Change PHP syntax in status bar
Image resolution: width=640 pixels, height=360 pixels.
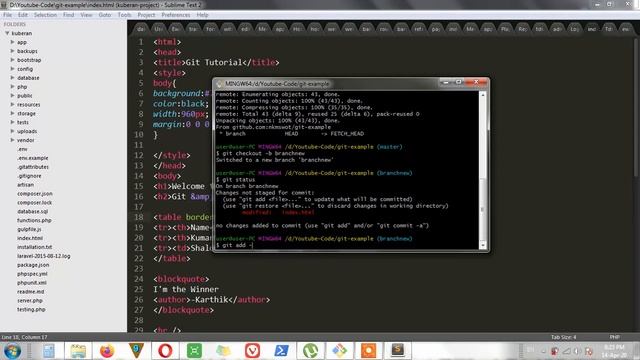pyautogui.click(x=615, y=337)
